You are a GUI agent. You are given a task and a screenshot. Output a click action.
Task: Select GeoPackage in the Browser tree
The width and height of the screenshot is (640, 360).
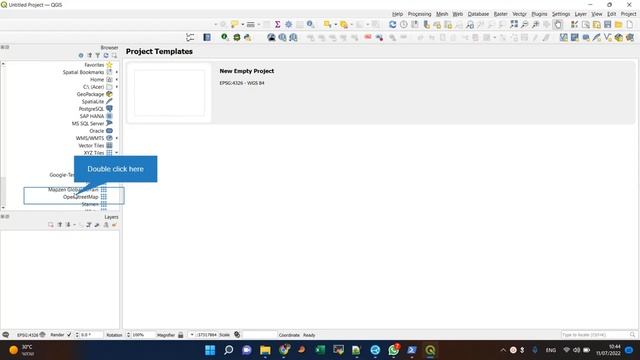(90, 94)
